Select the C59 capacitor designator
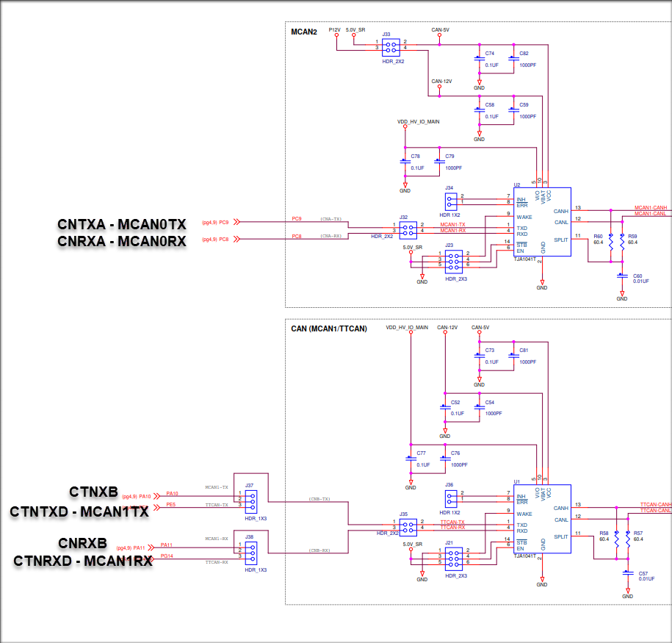672x643 pixels. point(524,104)
